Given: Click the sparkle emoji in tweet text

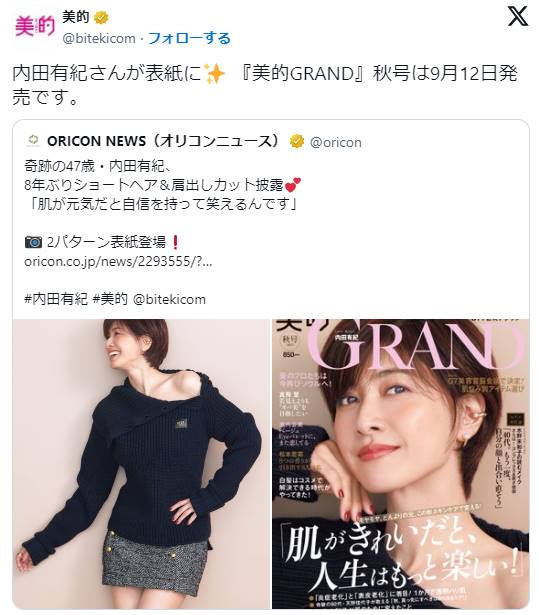Looking at the screenshot, I should pyautogui.click(x=215, y=74).
